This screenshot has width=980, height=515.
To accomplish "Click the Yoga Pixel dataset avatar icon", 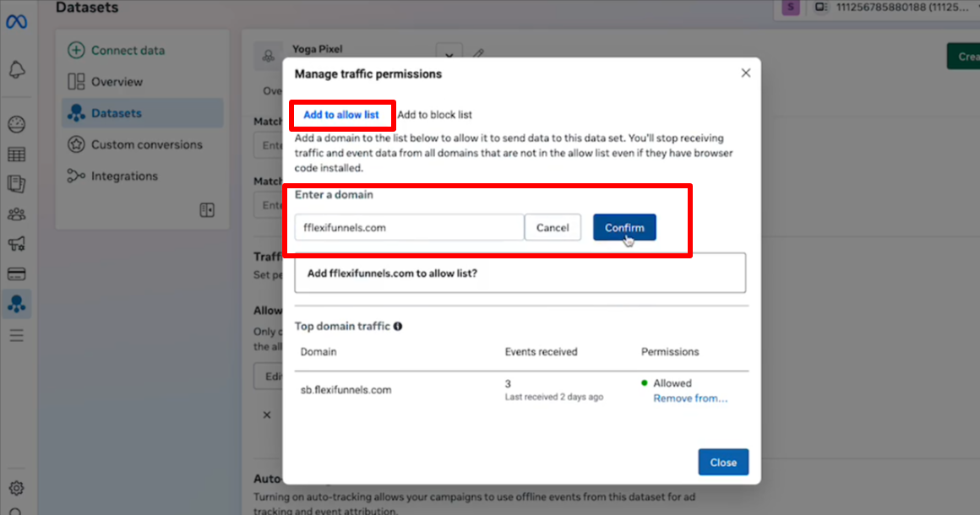I will click(268, 57).
